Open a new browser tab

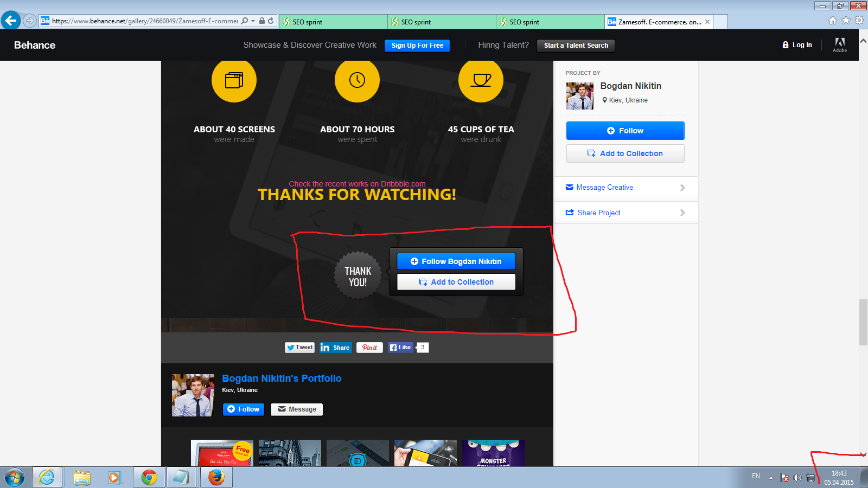[x=720, y=22]
